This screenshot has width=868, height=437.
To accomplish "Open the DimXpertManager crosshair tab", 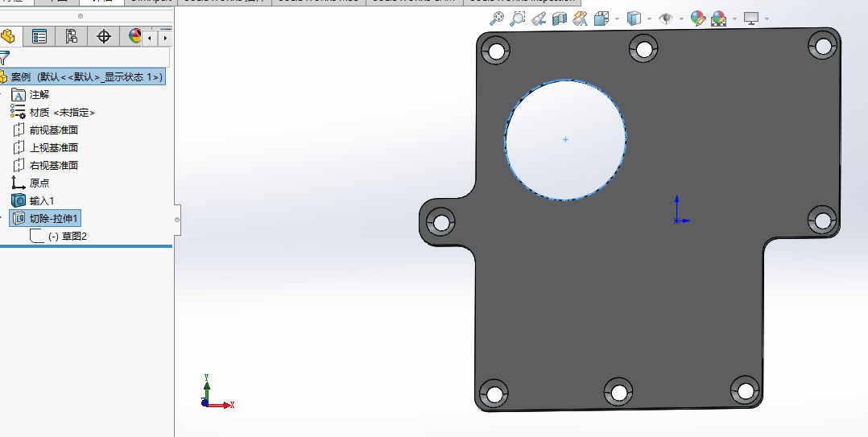I will tap(104, 36).
